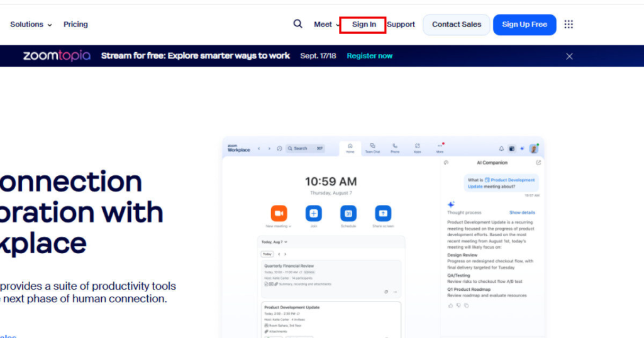The image size is (644, 338).
Task: Click the search magnifier icon in the site header
Action: [297, 24]
